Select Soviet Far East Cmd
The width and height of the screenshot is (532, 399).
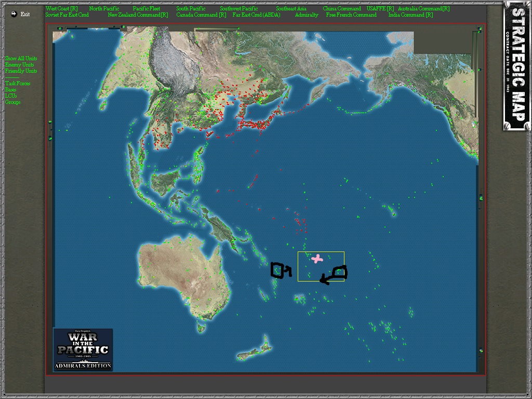(x=67, y=15)
